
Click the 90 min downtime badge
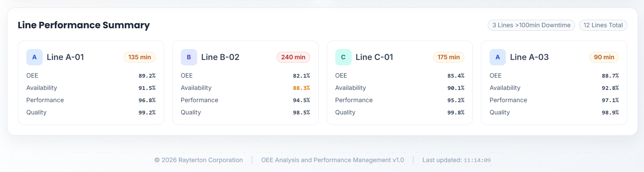pyautogui.click(x=604, y=57)
